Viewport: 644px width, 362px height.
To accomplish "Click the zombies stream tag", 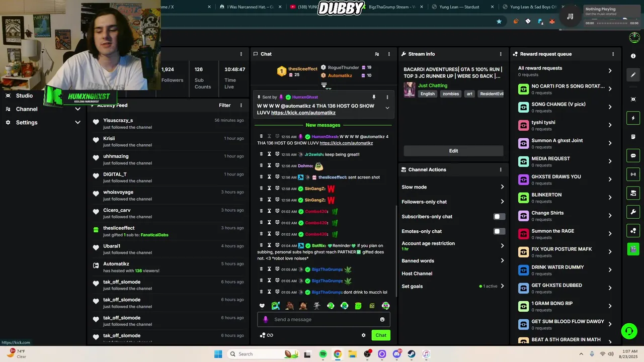I will pos(450,94).
